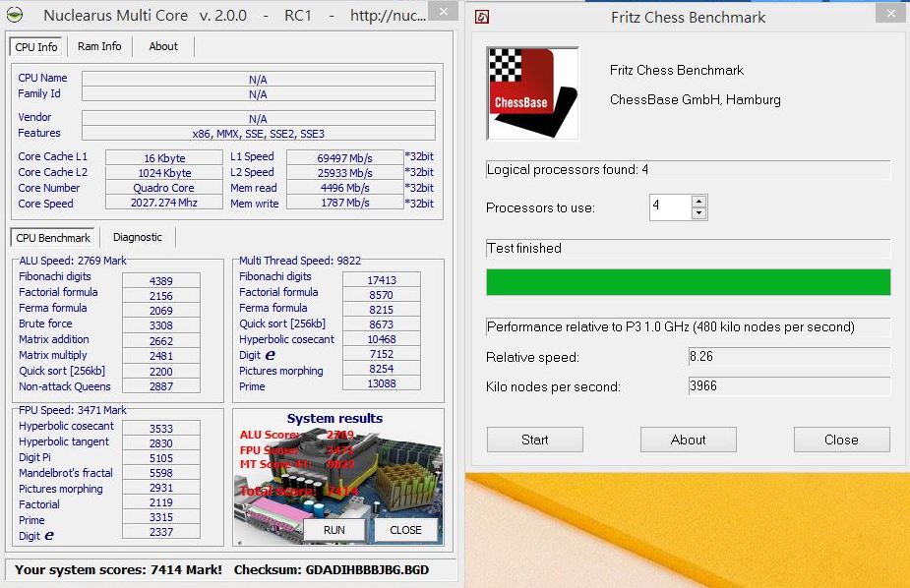Image resolution: width=910 pixels, height=588 pixels.
Task: Open the Ram Info tab
Action: tap(99, 46)
